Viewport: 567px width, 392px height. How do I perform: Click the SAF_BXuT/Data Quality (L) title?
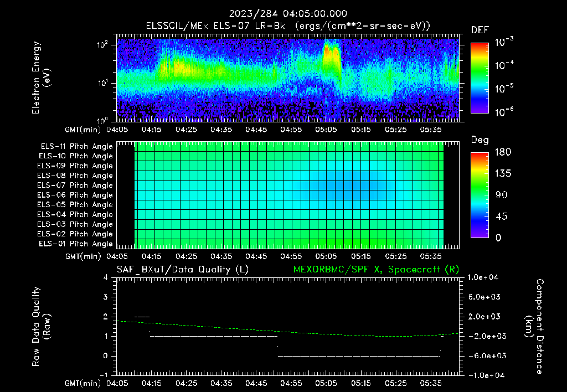point(183,270)
